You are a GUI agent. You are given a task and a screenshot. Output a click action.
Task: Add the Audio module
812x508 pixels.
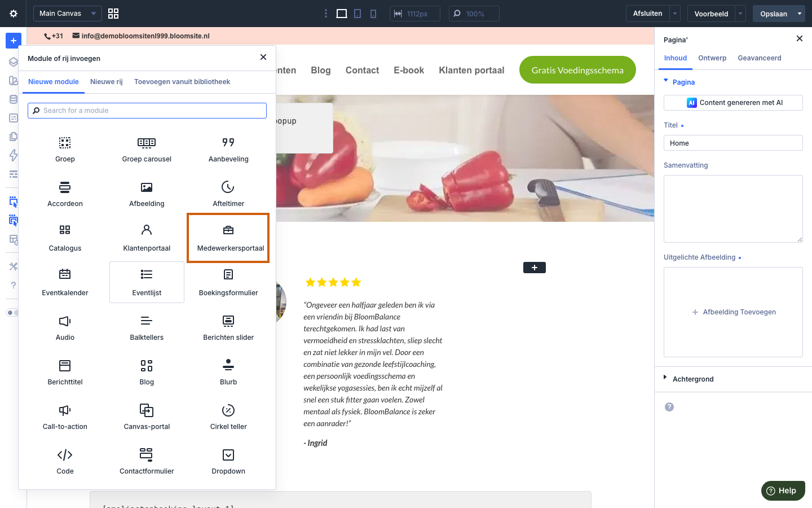(65, 327)
